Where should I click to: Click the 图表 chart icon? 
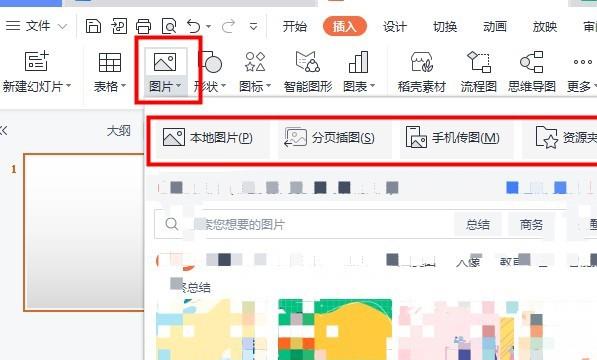click(359, 62)
